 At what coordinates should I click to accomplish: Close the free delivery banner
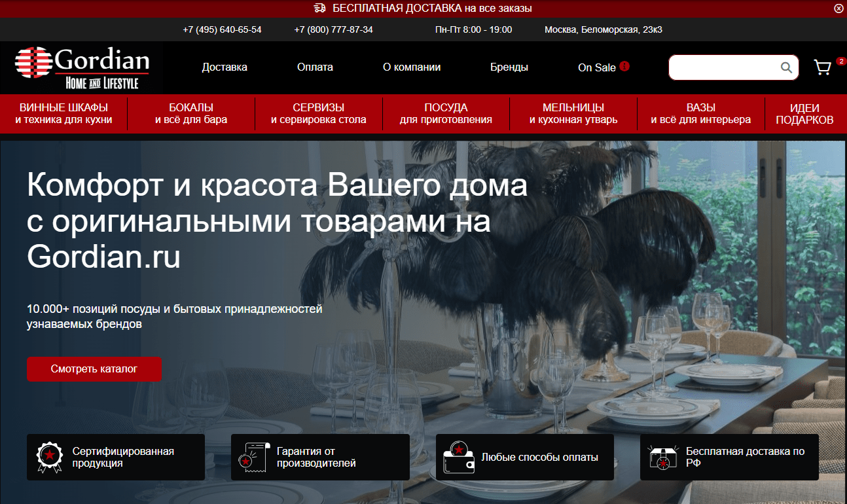[838, 9]
